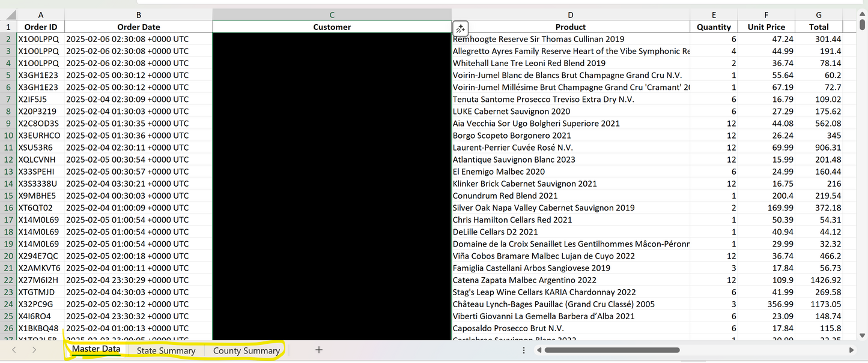
Task: Select order ID cell X3EURHCO
Action: pos(41,136)
